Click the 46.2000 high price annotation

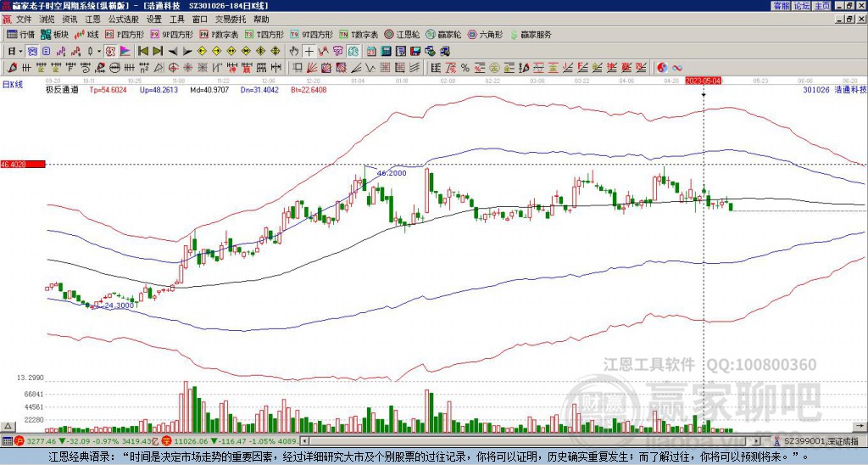point(392,173)
